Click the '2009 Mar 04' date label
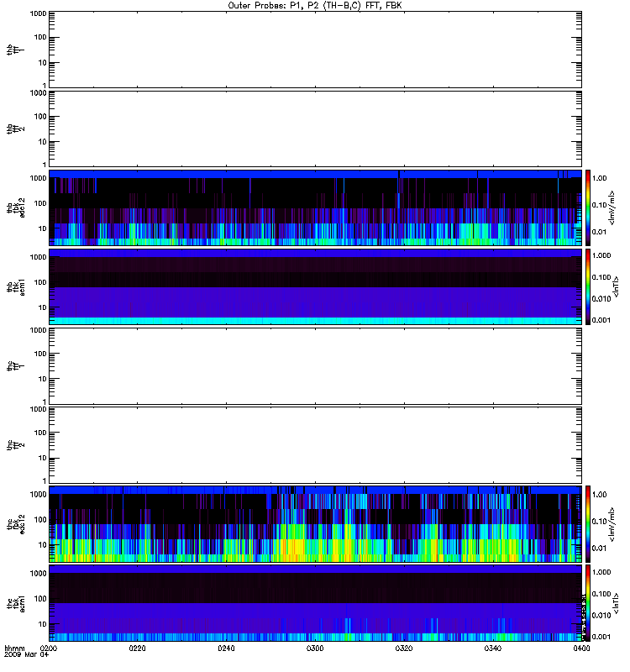This screenshot has height=672, width=630. pos(27,655)
